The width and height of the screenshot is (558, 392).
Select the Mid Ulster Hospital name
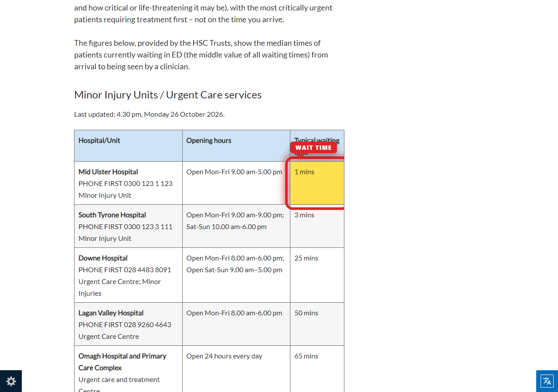click(108, 172)
